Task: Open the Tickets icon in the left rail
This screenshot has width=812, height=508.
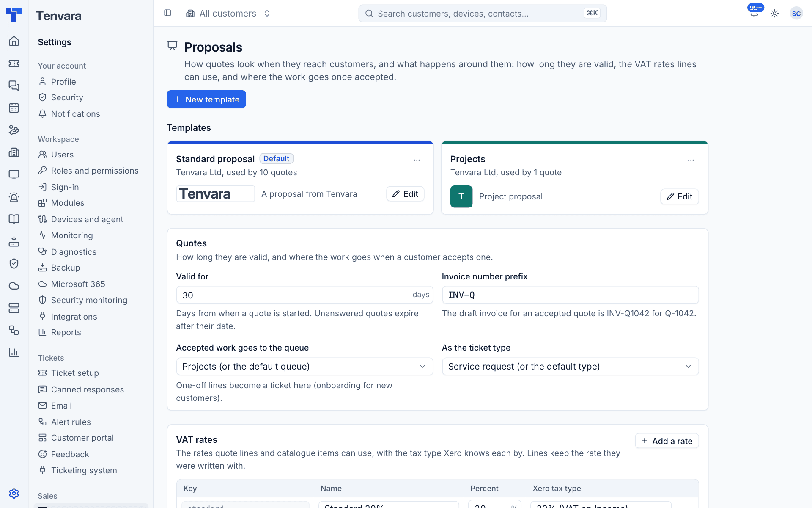Action: tap(14, 63)
